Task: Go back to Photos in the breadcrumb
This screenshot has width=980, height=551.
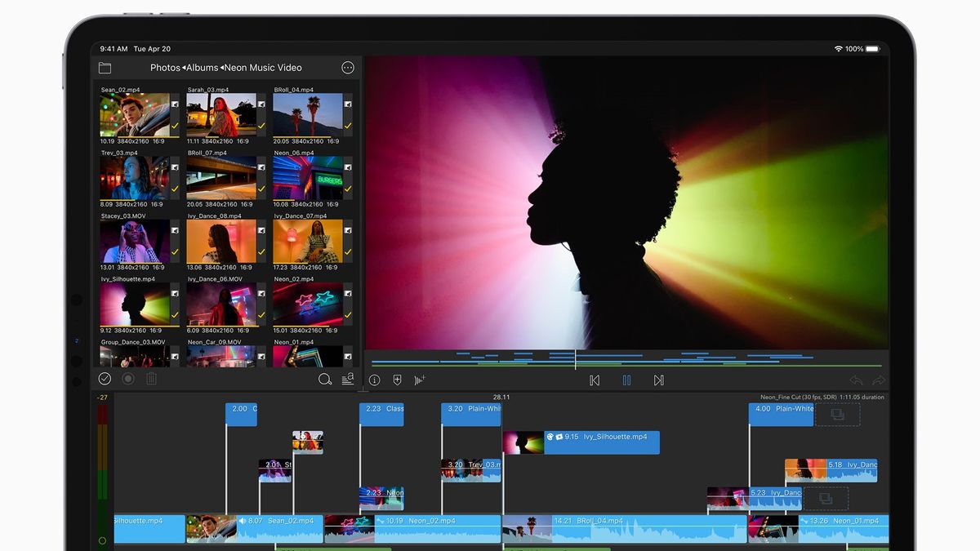Action: 165,68
